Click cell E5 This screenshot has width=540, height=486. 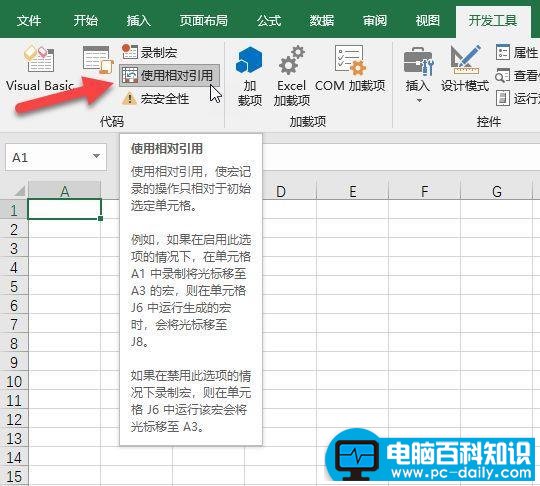pos(352,286)
